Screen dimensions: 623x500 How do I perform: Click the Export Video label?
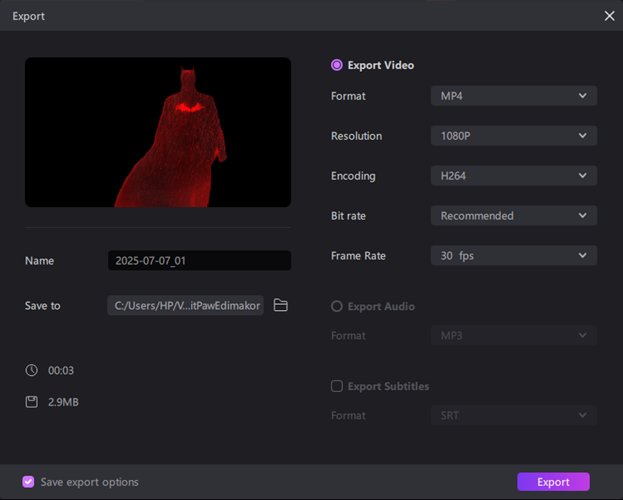pyautogui.click(x=381, y=65)
